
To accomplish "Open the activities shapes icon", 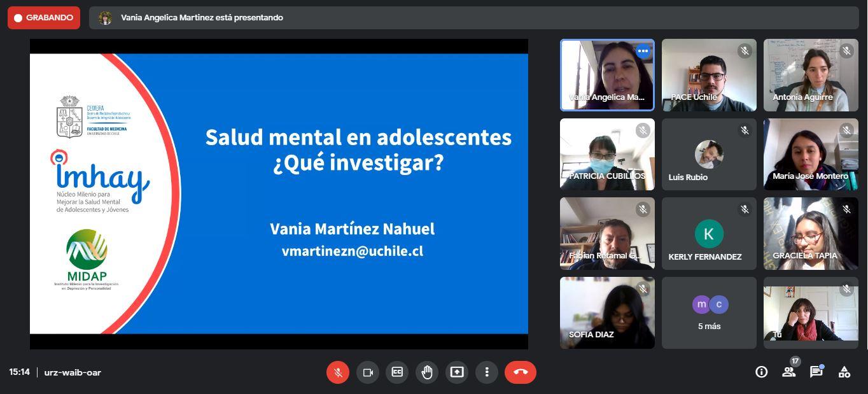I will pos(844,372).
